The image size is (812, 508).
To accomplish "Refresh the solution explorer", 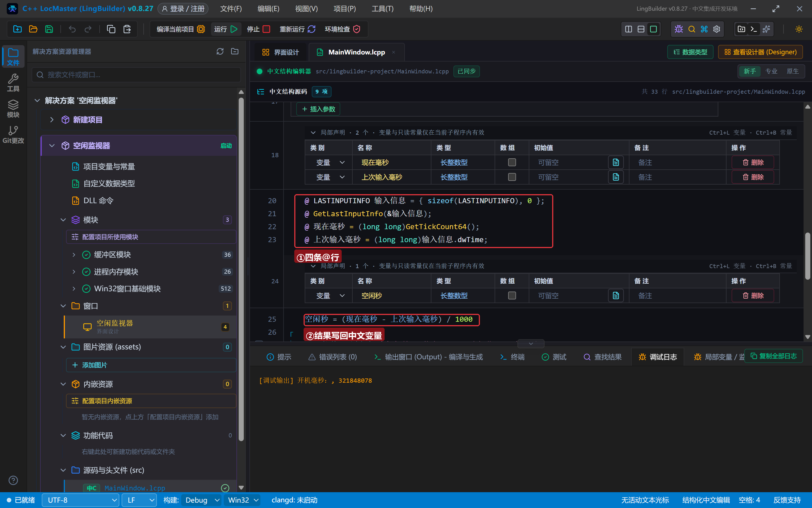I will click(x=220, y=51).
